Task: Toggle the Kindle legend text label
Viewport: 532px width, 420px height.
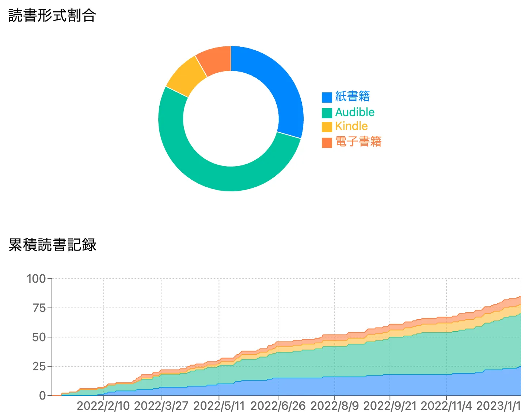Action: click(351, 126)
